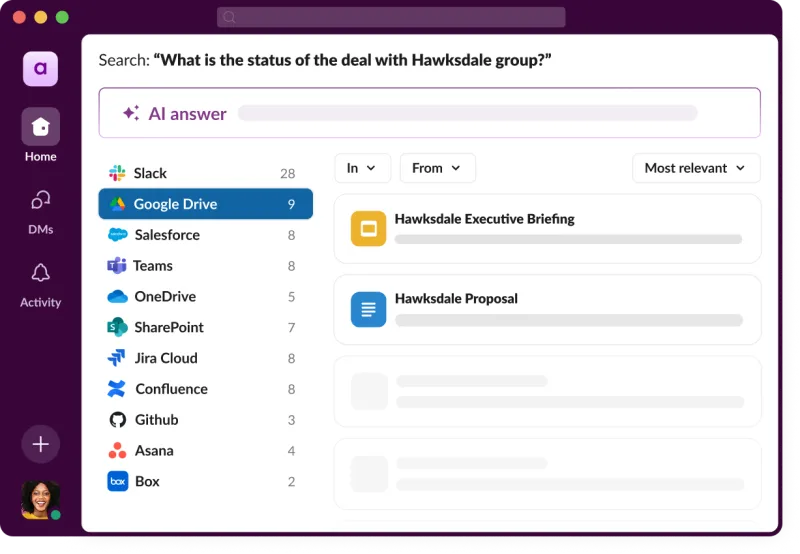Click the Google Drive count 9
The height and width of the screenshot is (554, 800).
(x=291, y=204)
